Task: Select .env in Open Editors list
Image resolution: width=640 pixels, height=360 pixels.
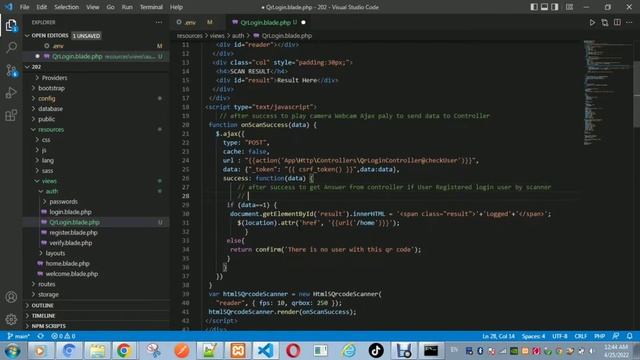Action: (96, 46)
